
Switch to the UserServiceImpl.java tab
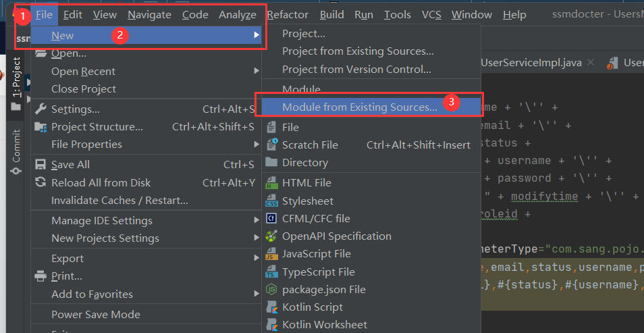[531, 63]
